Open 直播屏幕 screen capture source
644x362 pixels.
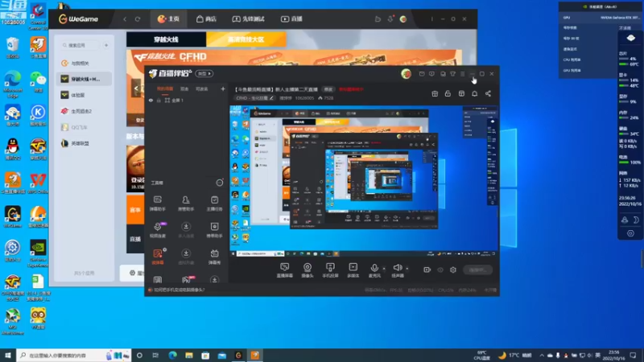coord(285,270)
